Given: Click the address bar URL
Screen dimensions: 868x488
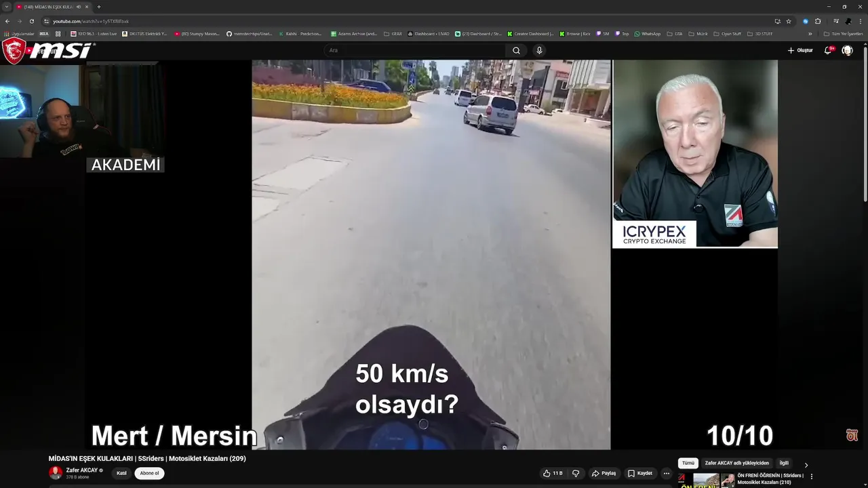Looking at the screenshot, I should point(91,21).
